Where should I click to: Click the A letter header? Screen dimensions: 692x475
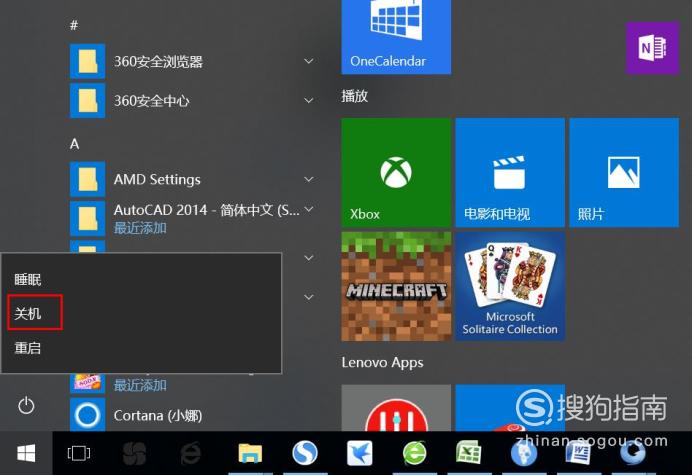75,144
